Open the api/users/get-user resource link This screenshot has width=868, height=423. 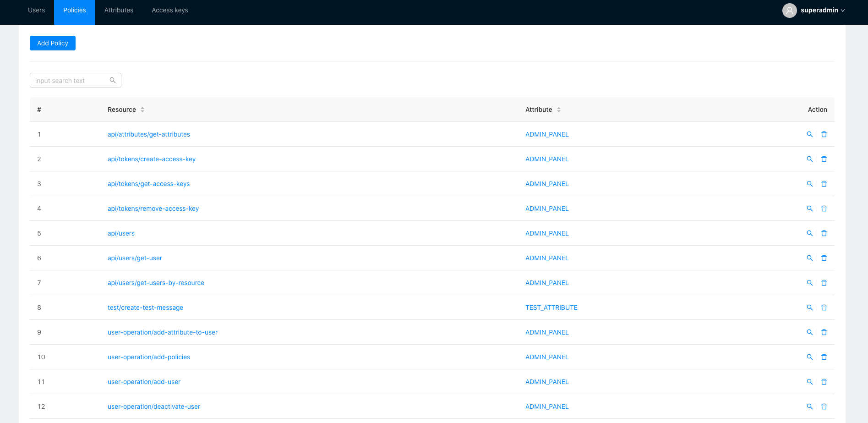pos(135,258)
